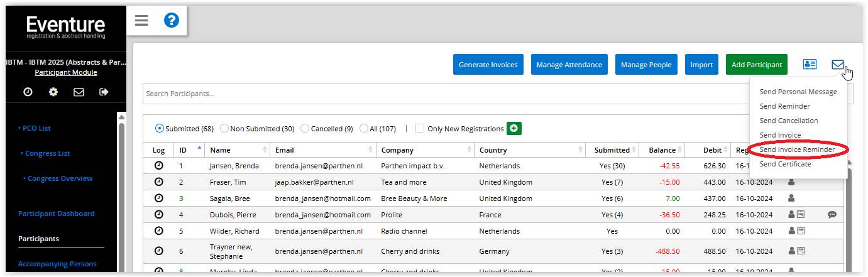Click the sidebar logout arrow icon
The width and height of the screenshot is (868, 277).
104,92
